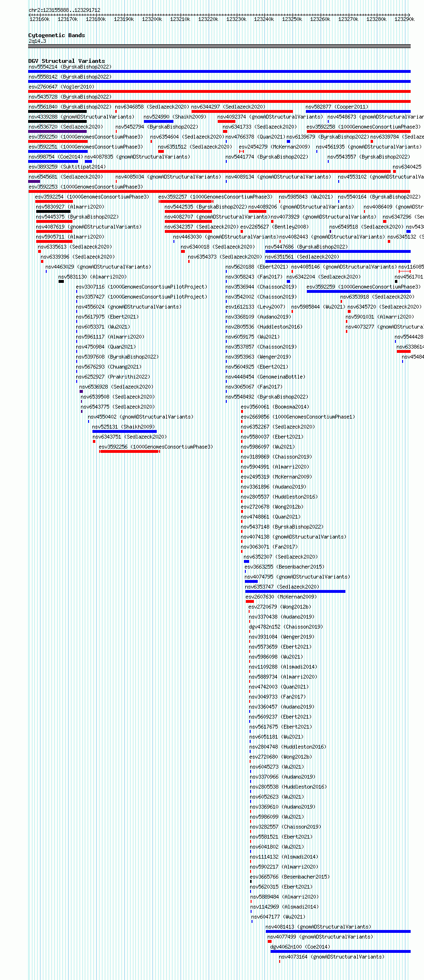This screenshot has height=980, width=424.
Task: Click the Cytogenetic Bands track title
Action: (x=56, y=35)
